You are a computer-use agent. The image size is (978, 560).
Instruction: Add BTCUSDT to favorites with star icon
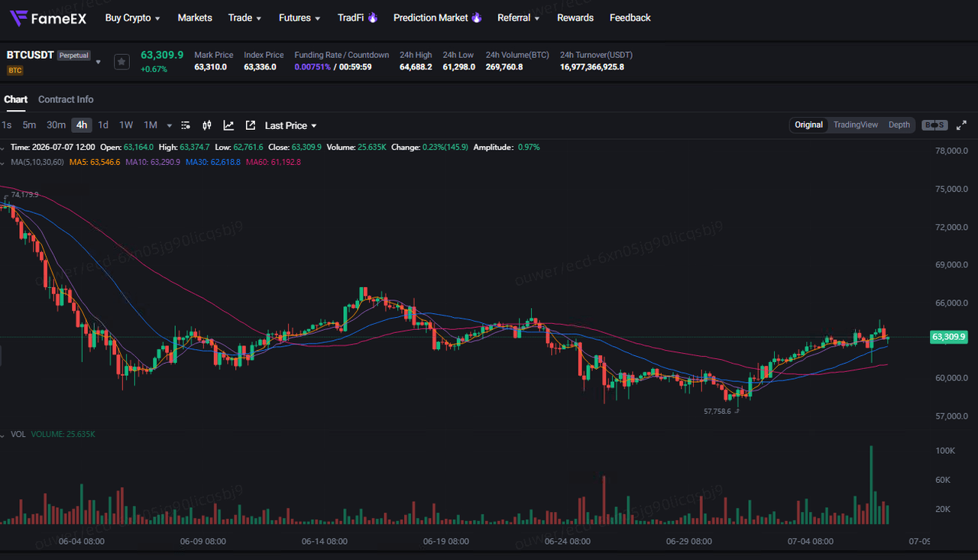(x=121, y=62)
